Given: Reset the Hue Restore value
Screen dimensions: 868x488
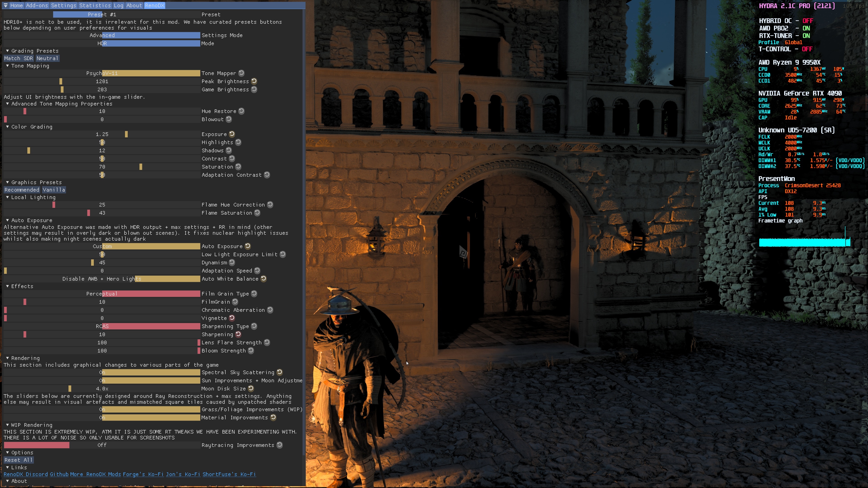Looking at the screenshot, I should pos(241,111).
